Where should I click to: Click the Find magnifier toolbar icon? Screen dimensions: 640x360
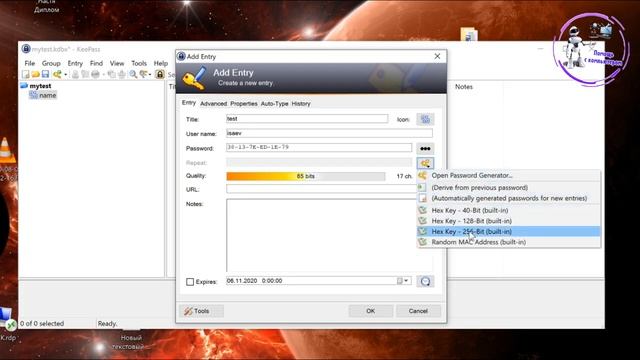pyautogui.click(x=133, y=74)
